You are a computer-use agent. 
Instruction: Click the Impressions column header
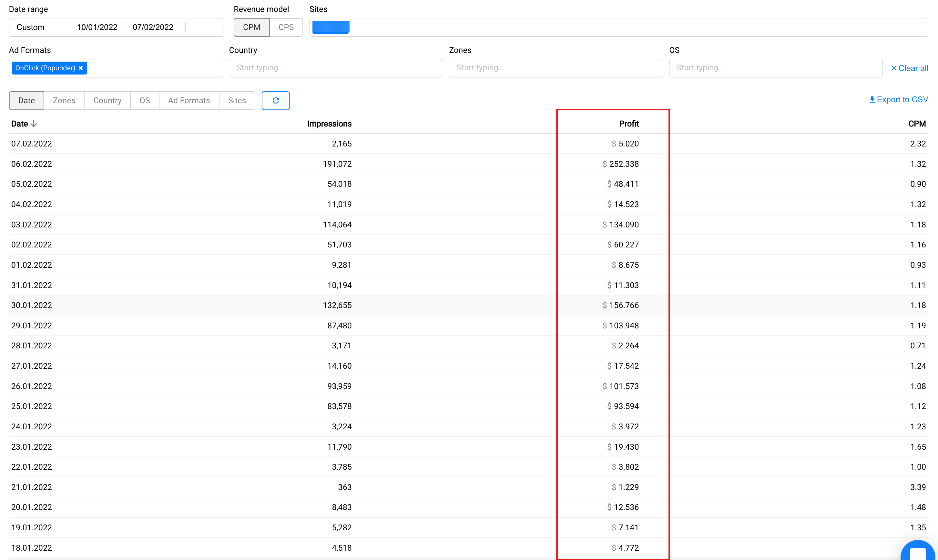pos(329,124)
